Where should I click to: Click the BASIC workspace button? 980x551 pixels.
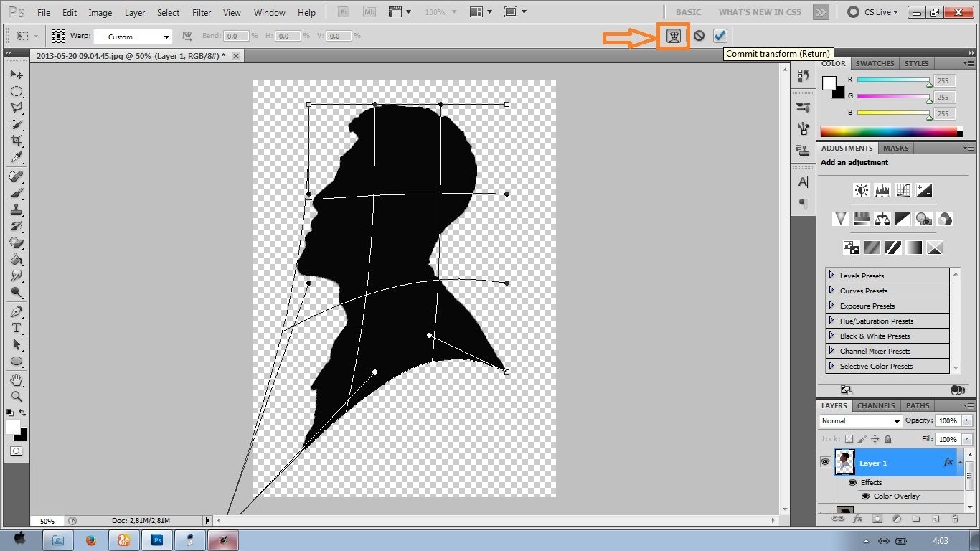click(x=688, y=12)
